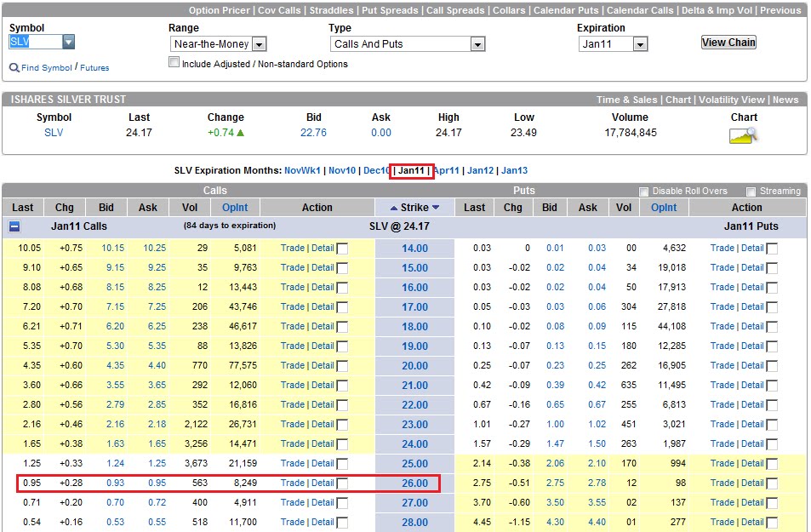Open the News link

pyautogui.click(x=785, y=100)
